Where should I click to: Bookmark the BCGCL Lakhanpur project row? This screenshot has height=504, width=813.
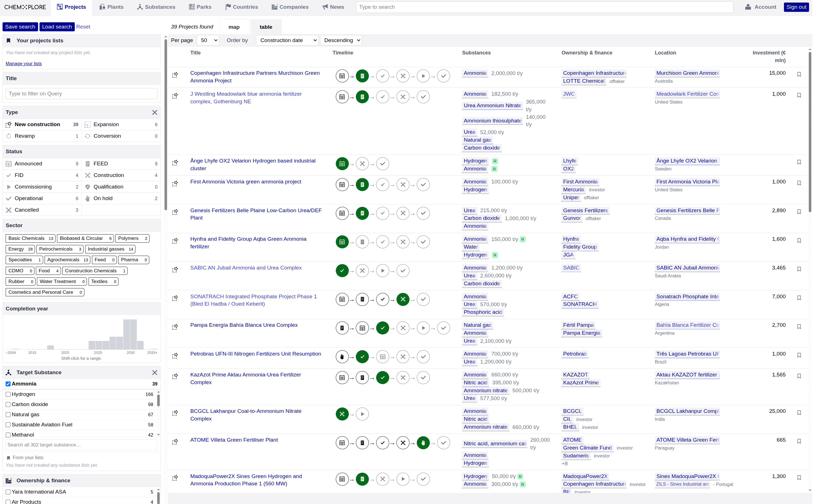point(799,413)
